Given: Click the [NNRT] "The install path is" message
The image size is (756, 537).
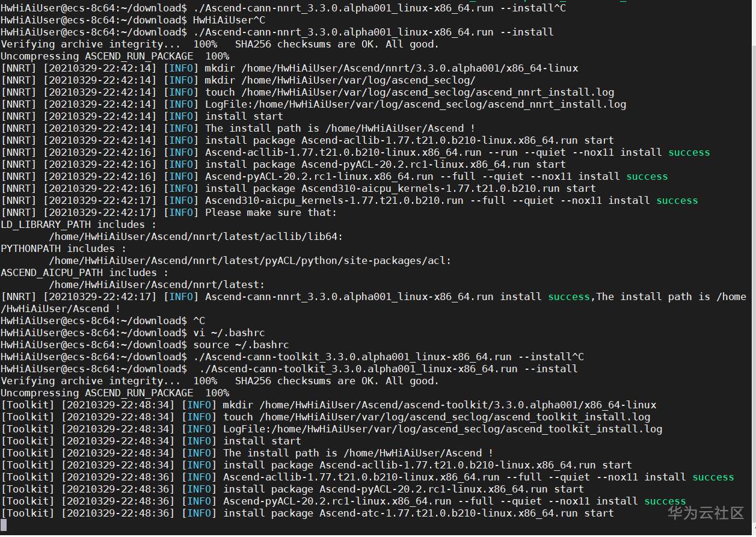Looking at the screenshot, I should click(340, 128).
